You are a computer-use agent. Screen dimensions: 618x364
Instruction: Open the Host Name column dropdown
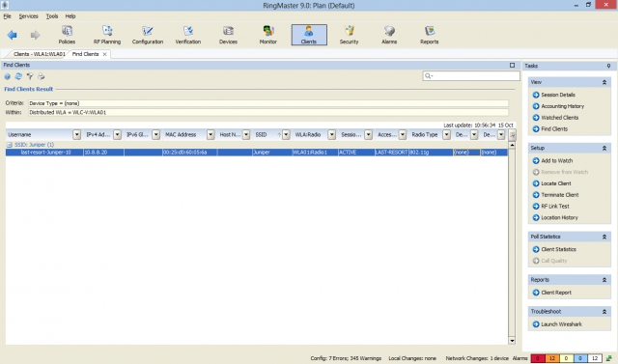pyautogui.click(x=246, y=135)
